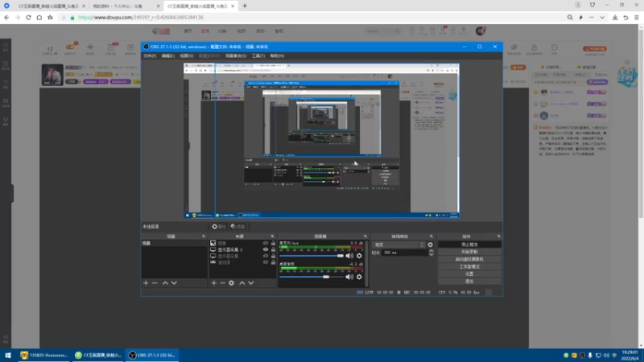Open Douyu user avatar in page header
Image resolution: width=644 pixels, height=362 pixels.
[481, 31]
